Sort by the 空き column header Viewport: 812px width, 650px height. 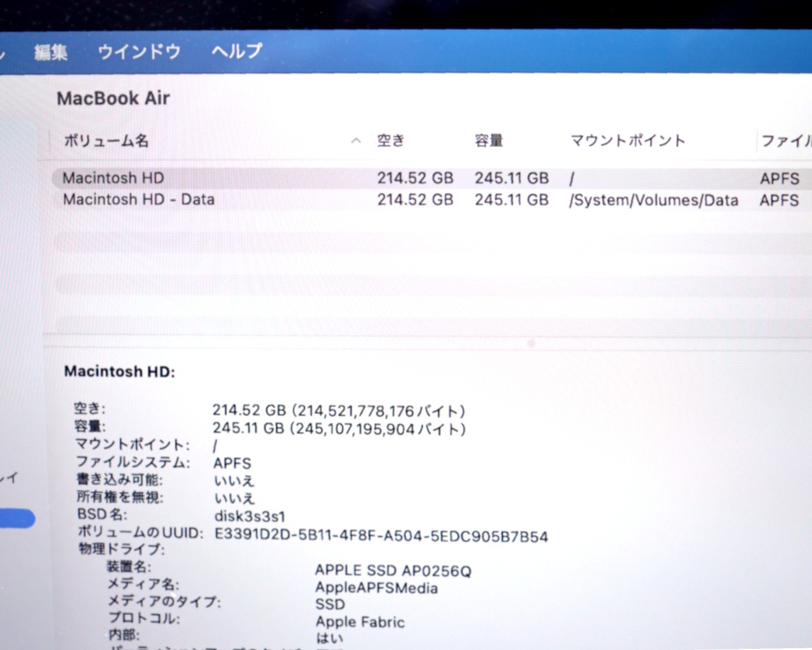click(390, 141)
